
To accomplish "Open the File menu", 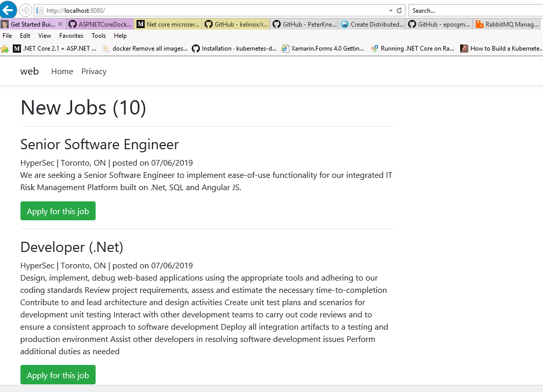I will click(x=7, y=36).
